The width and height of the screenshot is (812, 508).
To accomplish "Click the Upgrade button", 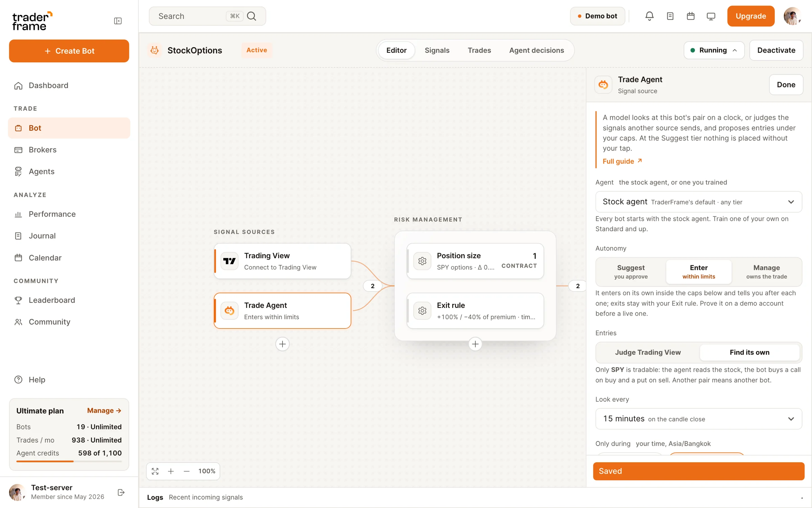I will click(750, 16).
